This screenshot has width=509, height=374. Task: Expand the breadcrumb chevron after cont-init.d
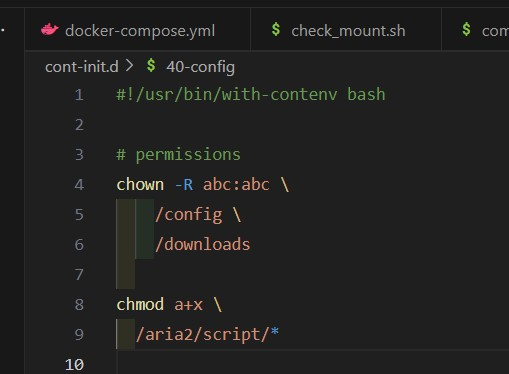click(130, 66)
